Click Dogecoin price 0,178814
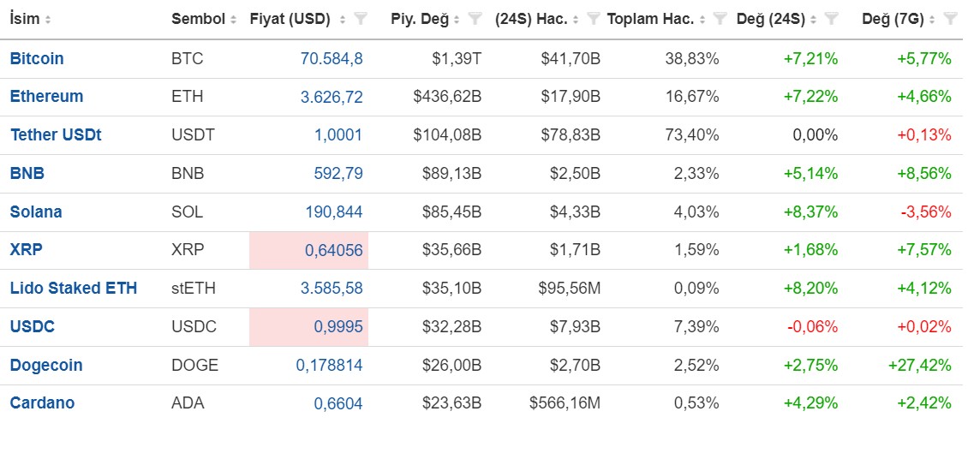980x453 pixels. 329,366
